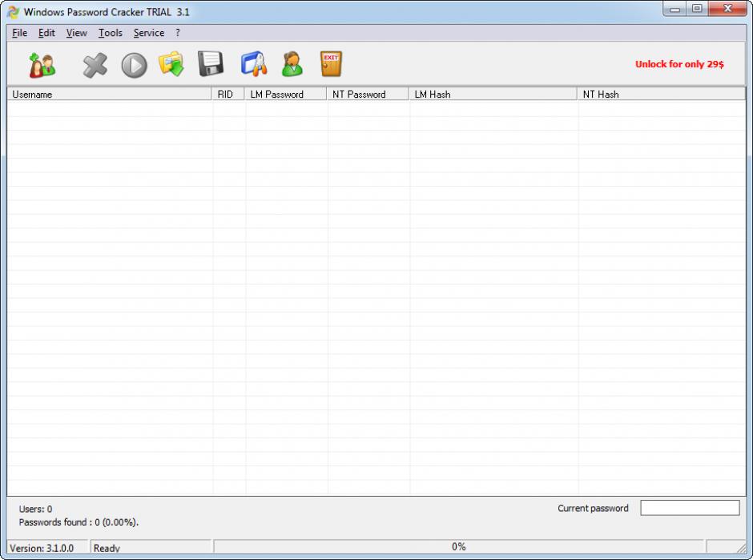This screenshot has width=753, height=560.
Task: Click the Passwords found : 0 (0.00%) text
Action: point(79,522)
